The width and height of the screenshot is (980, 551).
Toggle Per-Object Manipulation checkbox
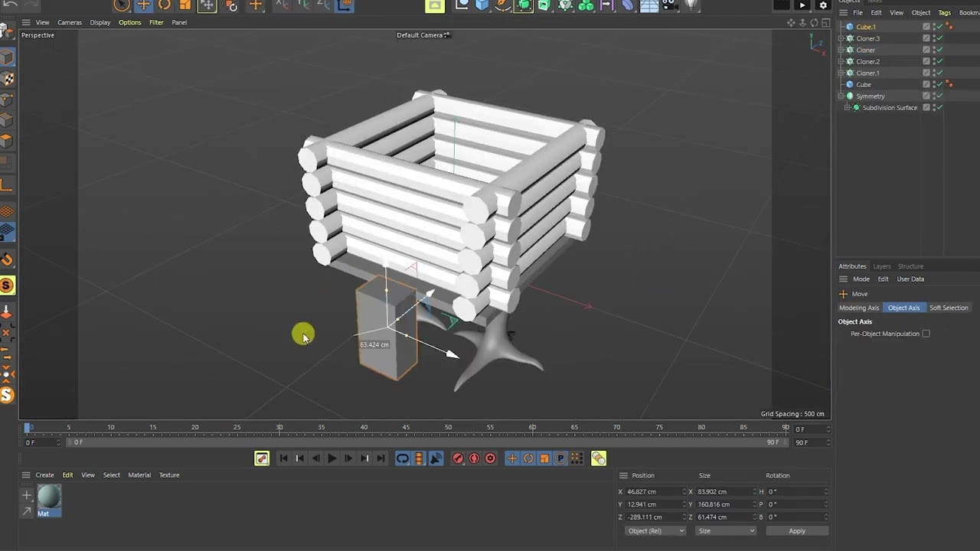[926, 334]
